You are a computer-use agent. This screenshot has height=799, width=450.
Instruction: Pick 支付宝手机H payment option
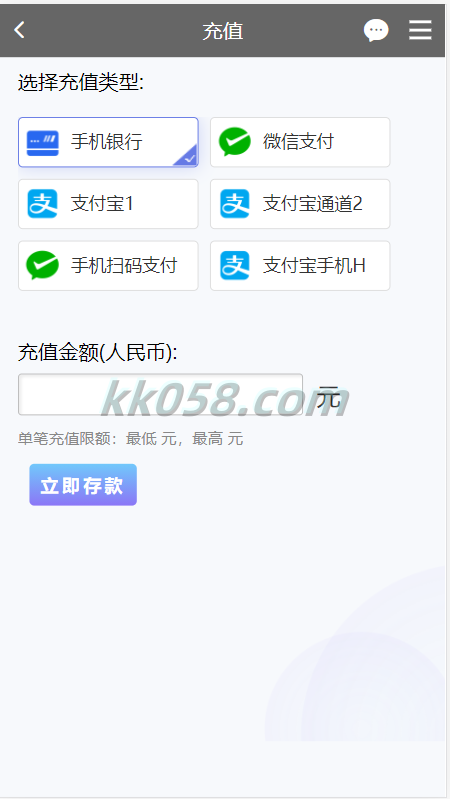coord(300,265)
